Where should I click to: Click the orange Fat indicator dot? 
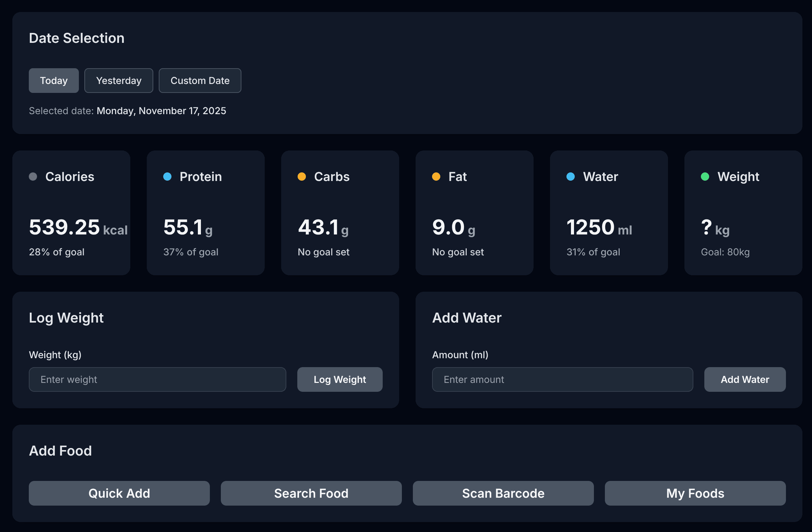pos(436,177)
